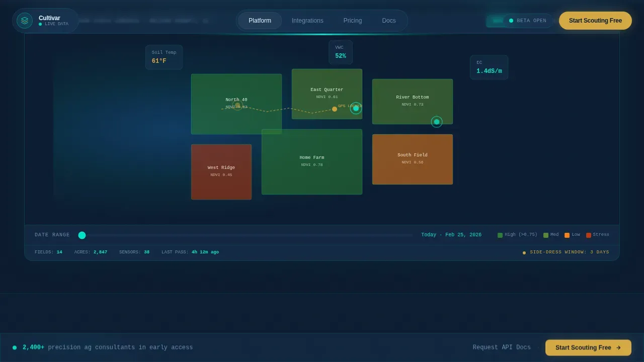The width and height of the screenshot is (644, 362).
Task: Click the Stress red legend swatch
Action: [589, 235]
